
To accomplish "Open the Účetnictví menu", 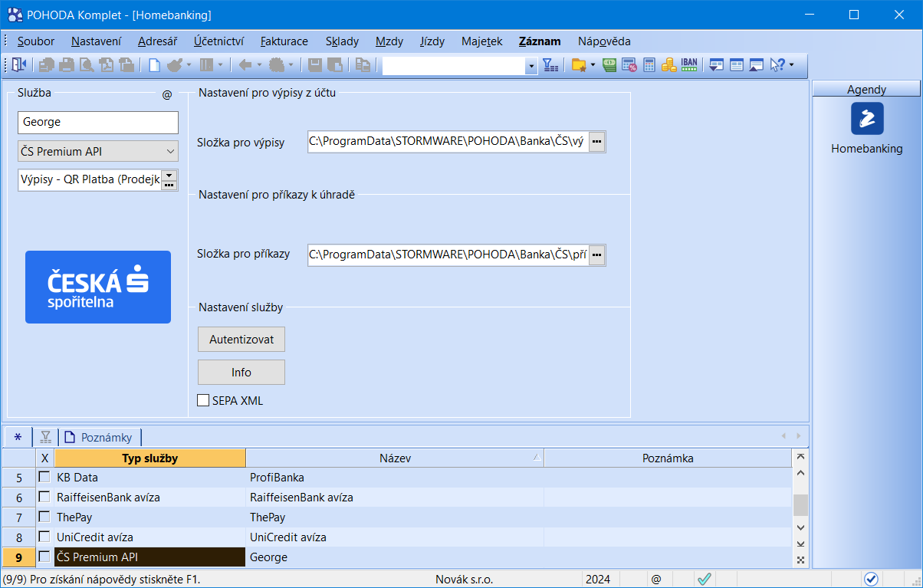I will [x=218, y=41].
